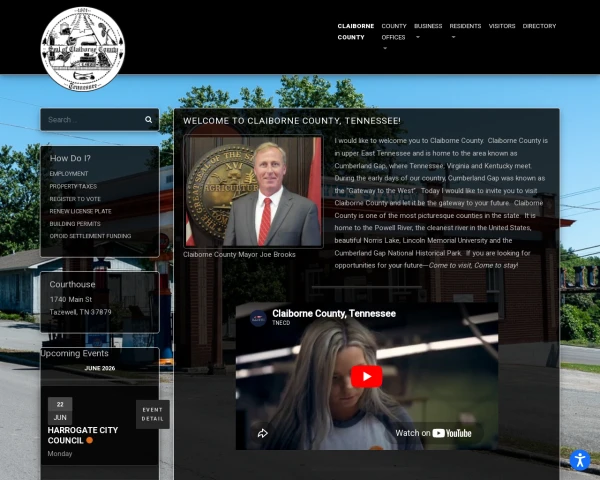
Task: Click the 22 Jun date badge
Action: pos(60,411)
